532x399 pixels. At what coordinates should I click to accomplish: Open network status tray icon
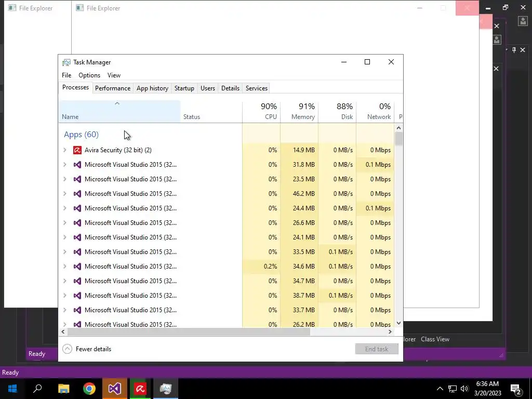coord(453,389)
